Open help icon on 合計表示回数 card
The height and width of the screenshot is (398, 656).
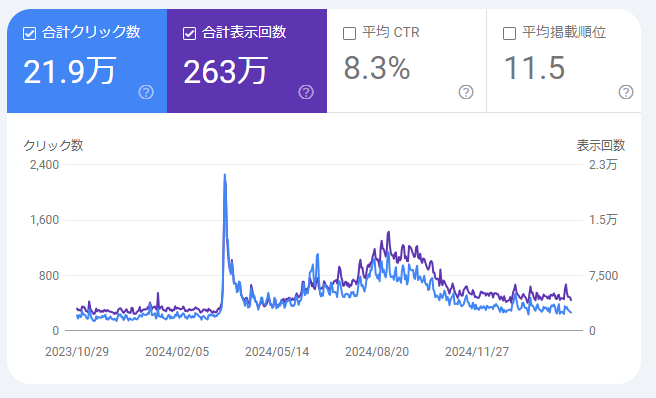tap(306, 92)
